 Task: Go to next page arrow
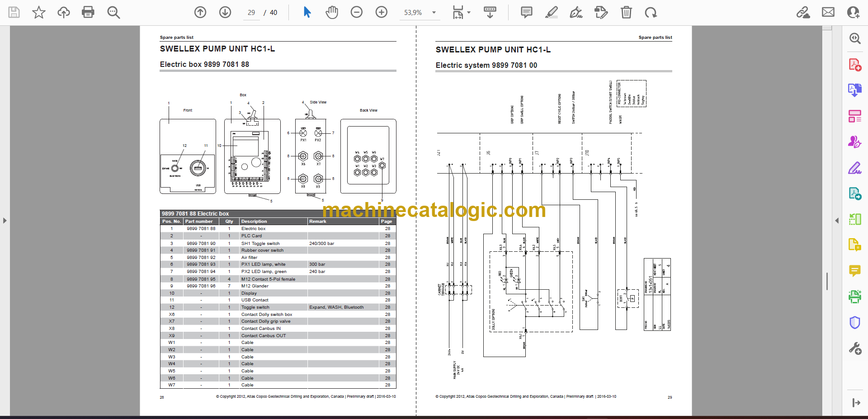tap(225, 12)
